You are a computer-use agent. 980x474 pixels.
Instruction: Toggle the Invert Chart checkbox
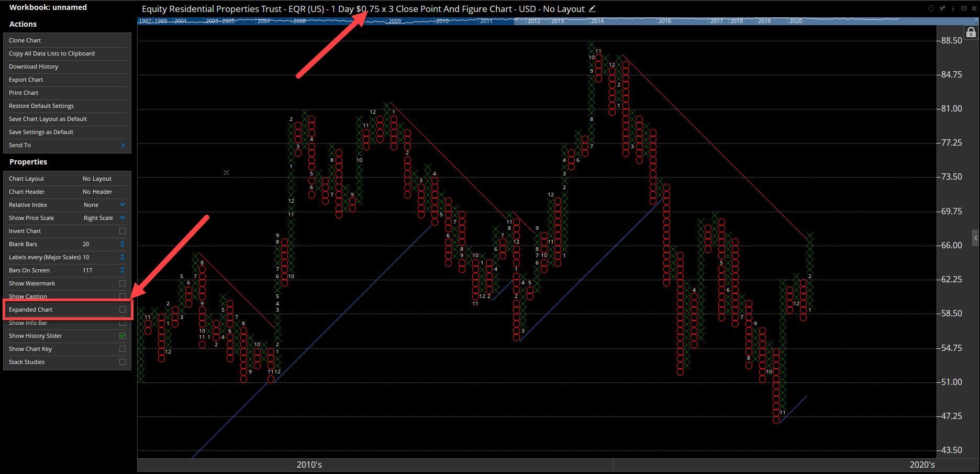coord(122,231)
